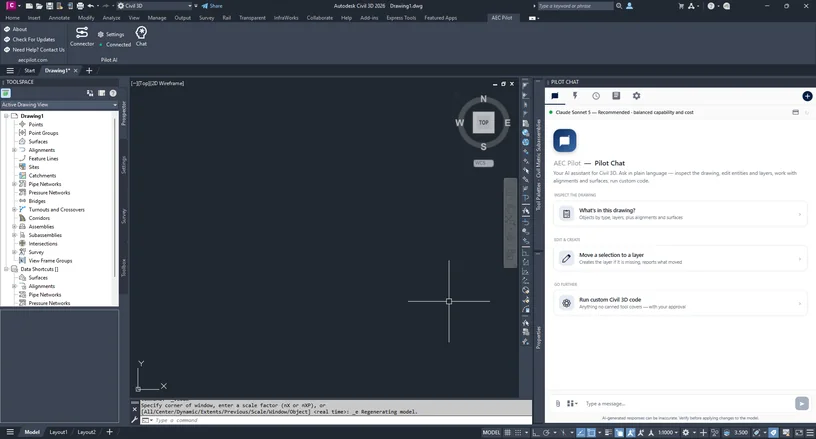Open the annotation scale 1:1000 dropdown
This screenshot has width=816, height=439.
click(x=668, y=432)
